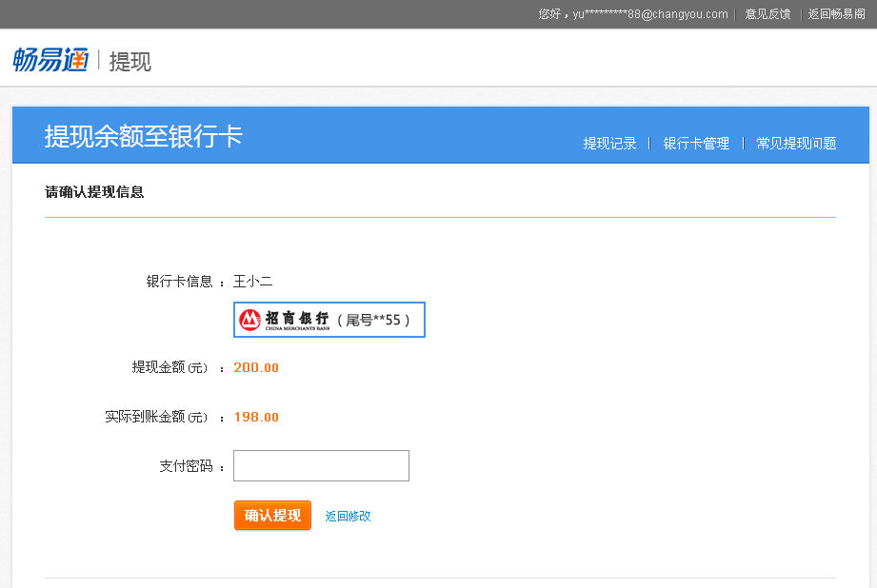Open the 意见反馈 feedback link
The image size is (877, 588).
[x=767, y=14]
